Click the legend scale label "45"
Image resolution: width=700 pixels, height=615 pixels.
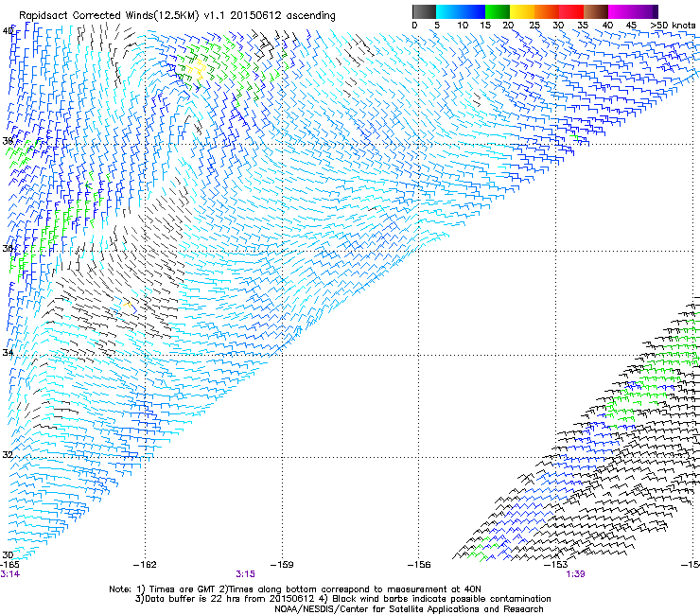631,26
